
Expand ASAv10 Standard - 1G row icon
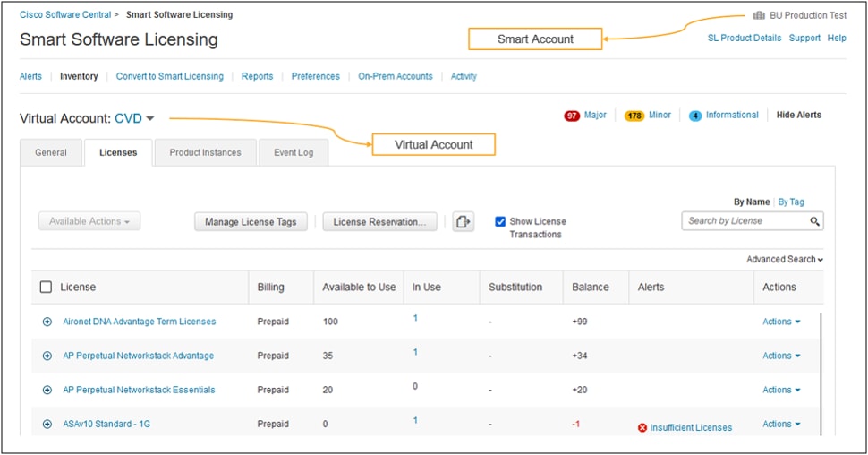(x=47, y=424)
